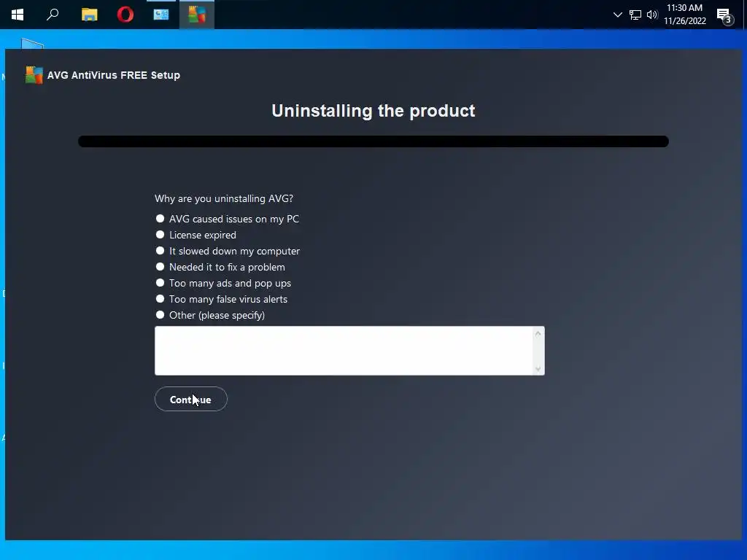Open the volume speaker tray icon

[x=652, y=15]
